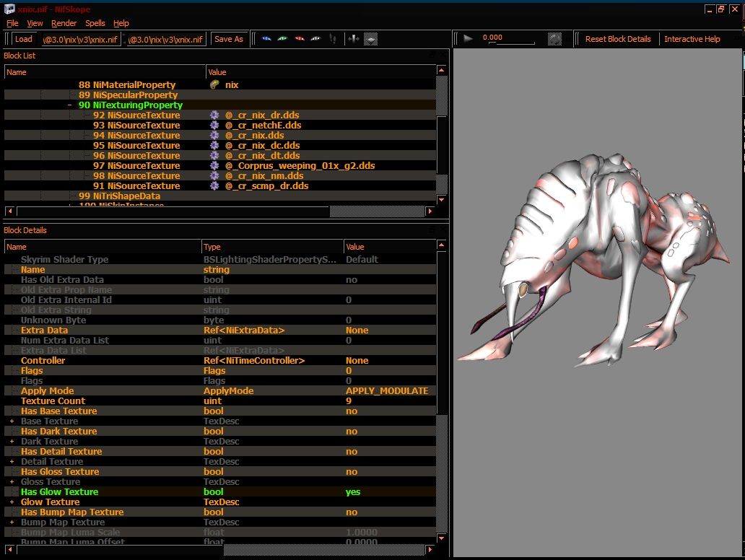Click the Type column header in Block Details

pyautogui.click(x=272, y=247)
